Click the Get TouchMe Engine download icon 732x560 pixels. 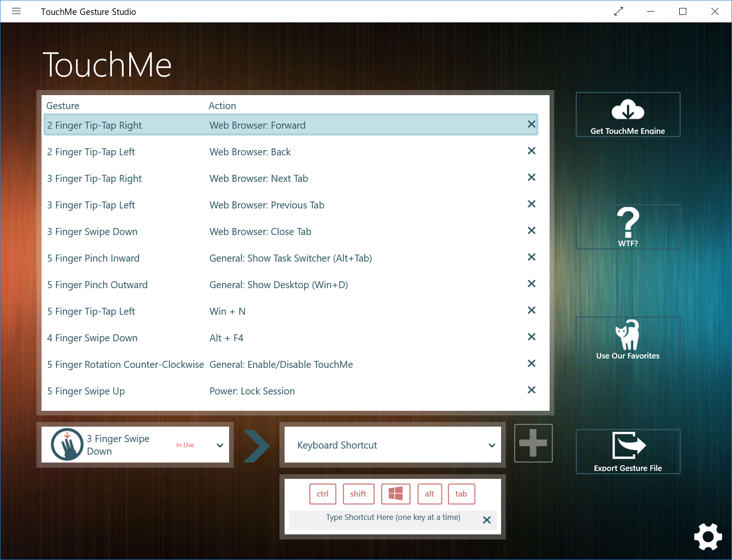click(x=627, y=111)
